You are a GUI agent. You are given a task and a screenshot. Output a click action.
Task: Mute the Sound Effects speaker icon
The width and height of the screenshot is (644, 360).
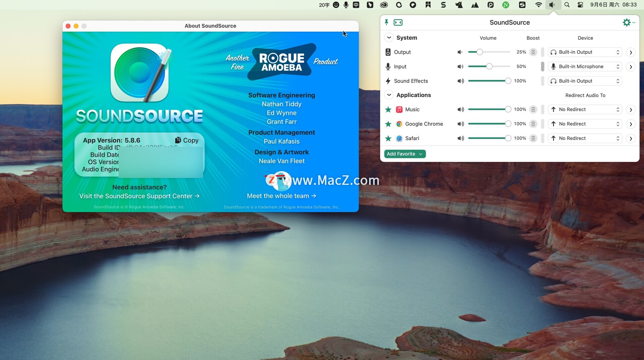pos(461,81)
